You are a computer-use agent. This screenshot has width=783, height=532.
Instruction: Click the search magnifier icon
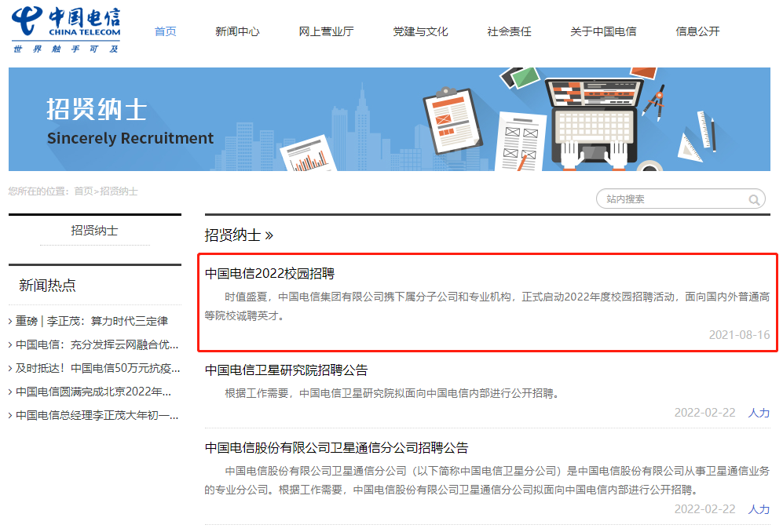click(755, 199)
